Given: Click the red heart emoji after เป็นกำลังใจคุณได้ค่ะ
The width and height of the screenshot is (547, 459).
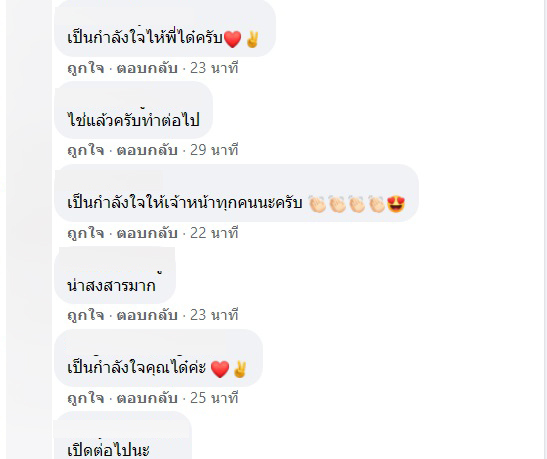Looking at the screenshot, I should click(x=220, y=369).
